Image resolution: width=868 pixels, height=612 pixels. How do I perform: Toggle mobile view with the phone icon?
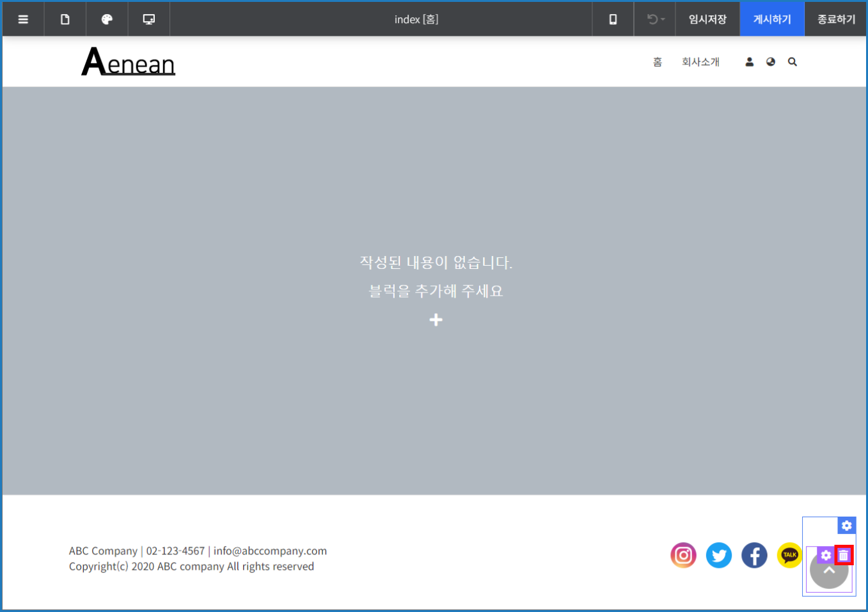613,19
